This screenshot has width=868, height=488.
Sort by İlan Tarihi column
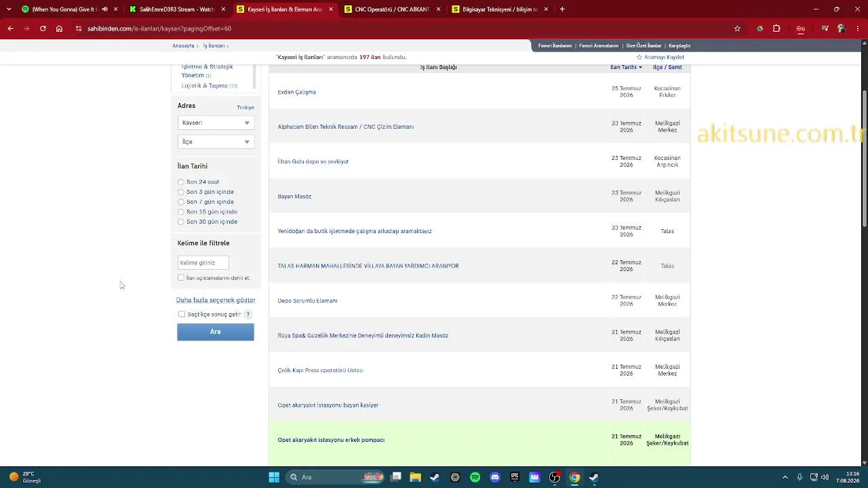[626, 67]
